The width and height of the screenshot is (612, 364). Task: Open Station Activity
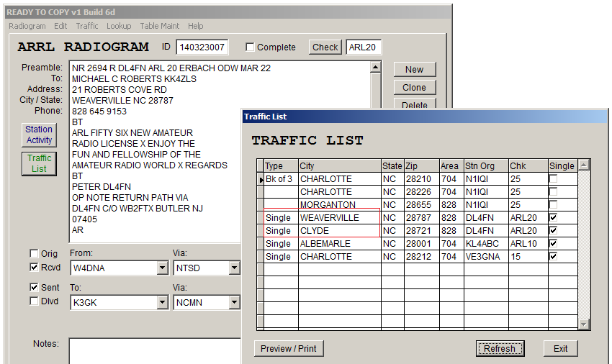[39, 135]
